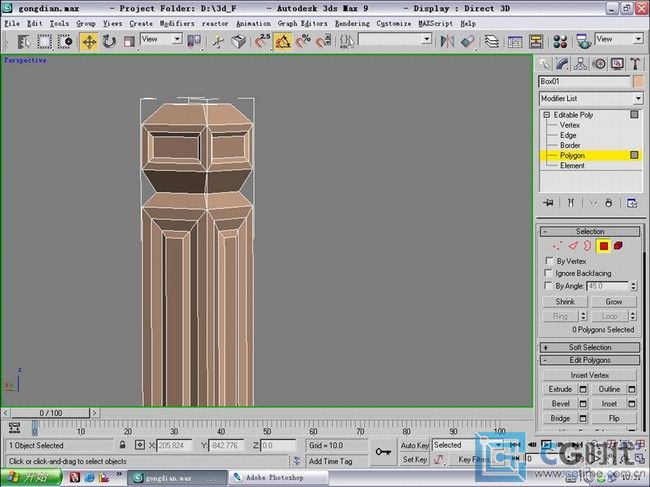Click the Mirror tool icon
Image resolution: width=650 pixels, height=487 pixels.
point(447,41)
